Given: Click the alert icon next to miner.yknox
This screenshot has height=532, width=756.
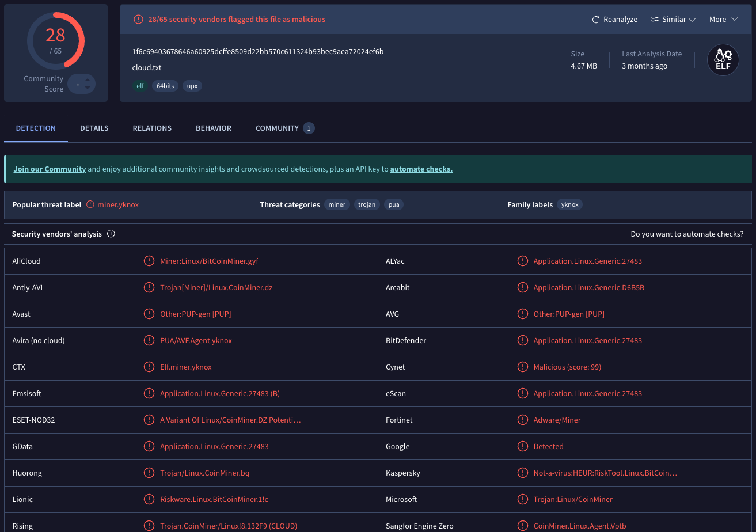Looking at the screenshot, I should [x=90, y=204].
